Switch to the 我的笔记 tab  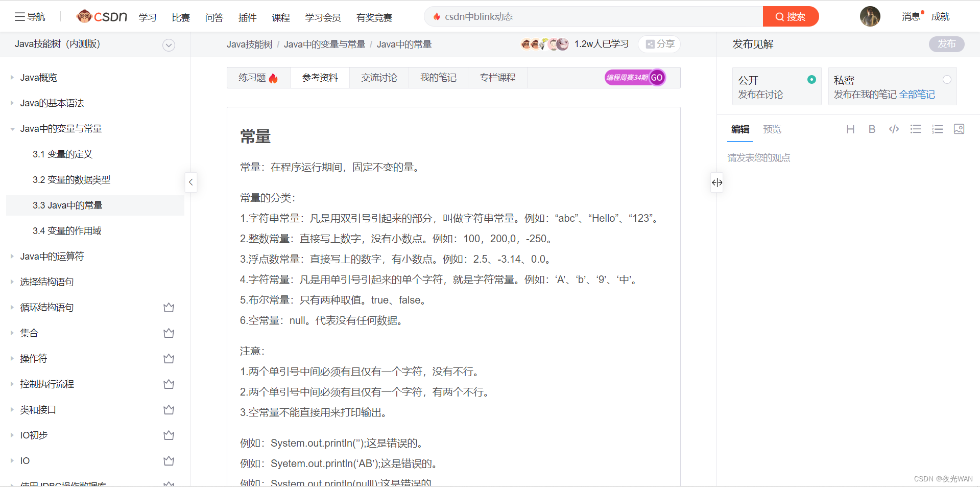pos(438,78)
